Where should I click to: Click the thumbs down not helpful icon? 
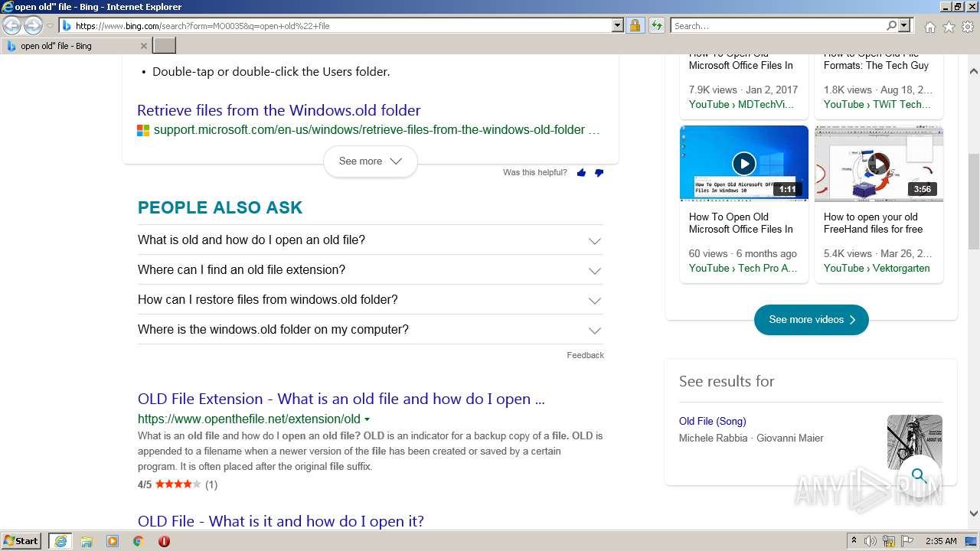coord(599,173)
